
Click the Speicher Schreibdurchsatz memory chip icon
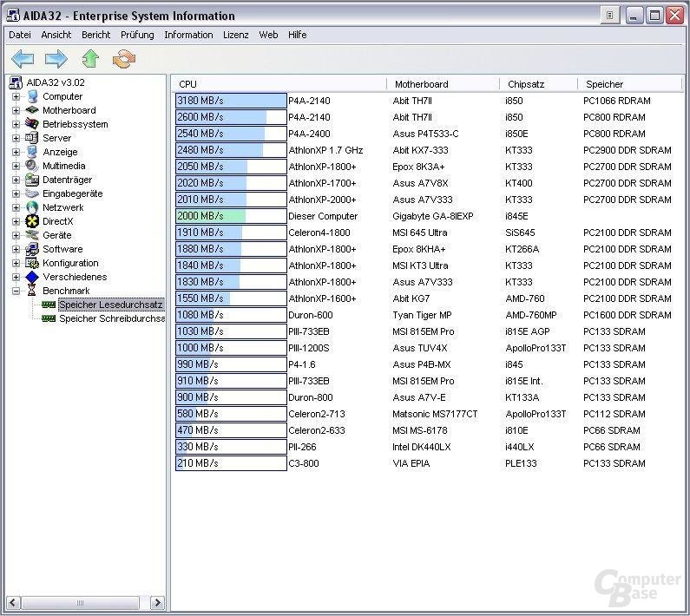tap(49, 318)
